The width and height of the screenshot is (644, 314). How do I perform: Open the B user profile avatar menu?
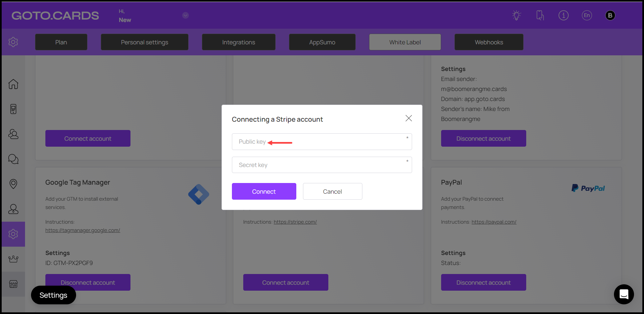(610, 15)
